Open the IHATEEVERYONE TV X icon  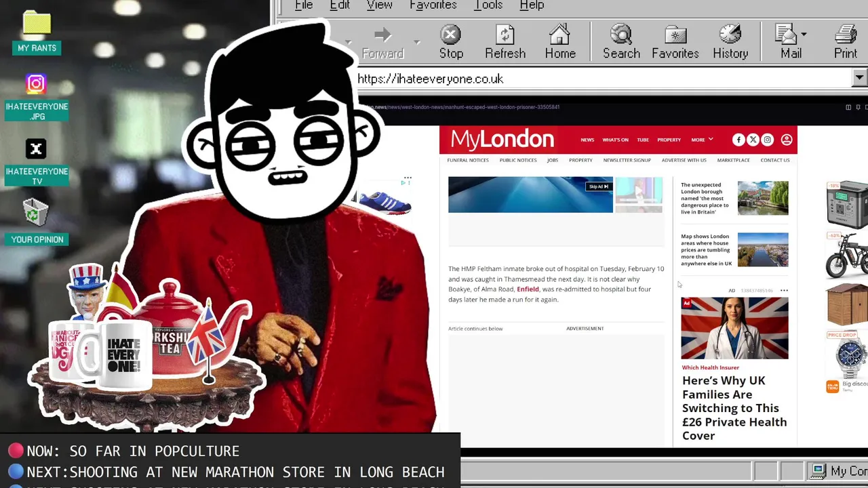tap(37, 163)
